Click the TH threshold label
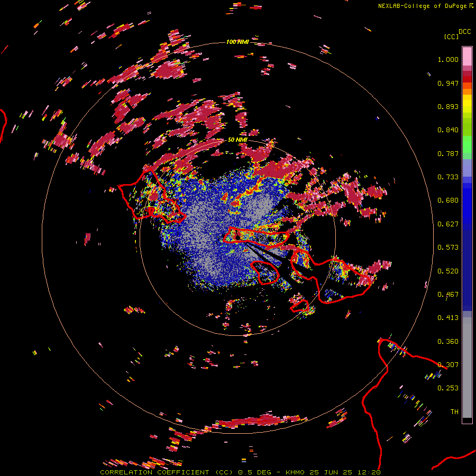This screenshot has width=476, height=476. tap(454, 412)
